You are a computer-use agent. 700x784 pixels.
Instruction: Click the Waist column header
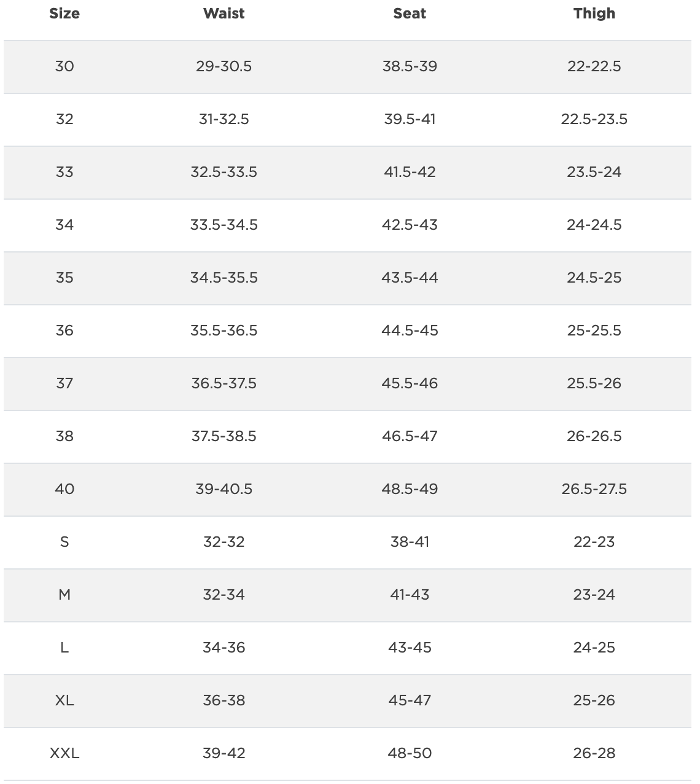[224, 14]
